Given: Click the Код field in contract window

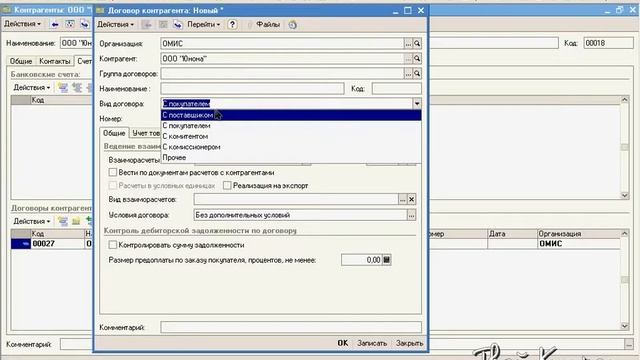Looking at the screenshot, I should (396, 89).
